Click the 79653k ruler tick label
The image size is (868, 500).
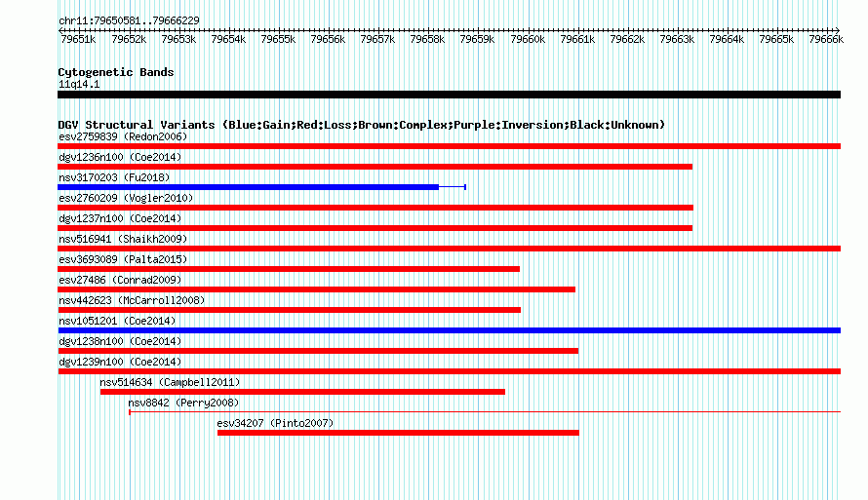[178, 39]
